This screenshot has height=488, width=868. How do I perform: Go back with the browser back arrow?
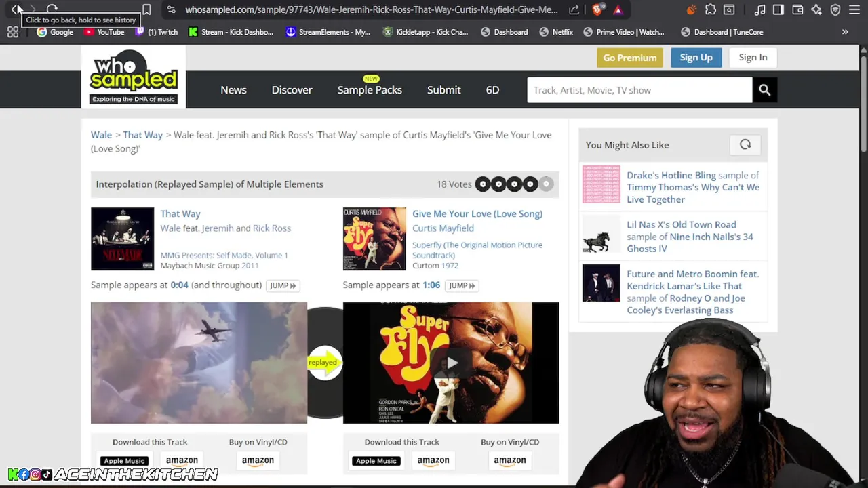[x=16, y=9]
